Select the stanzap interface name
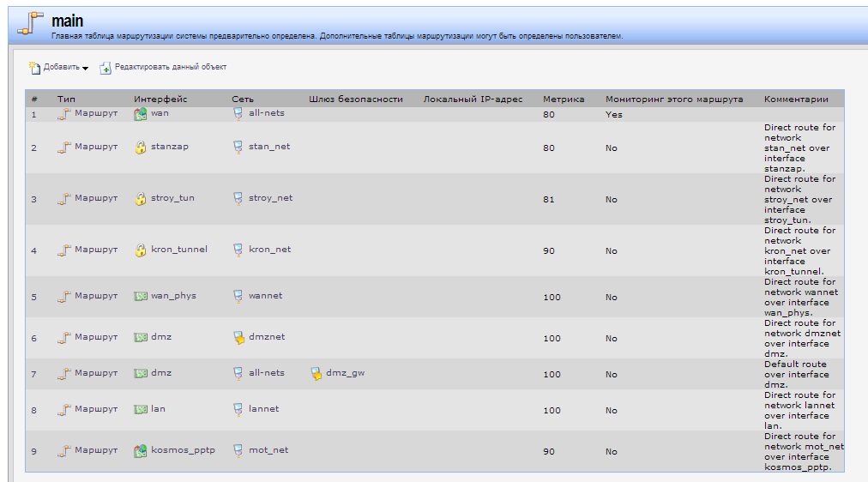The image size is (868, 482). 170,147
